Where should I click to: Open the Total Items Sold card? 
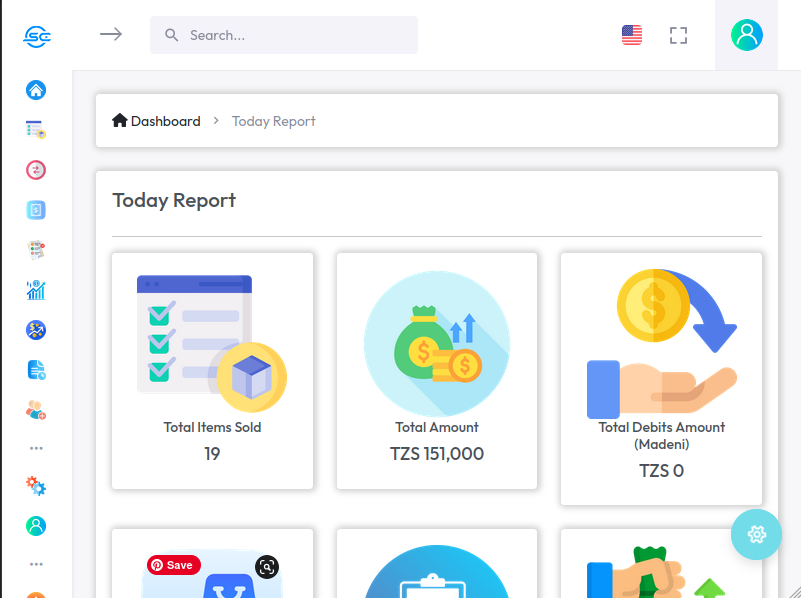212,371
